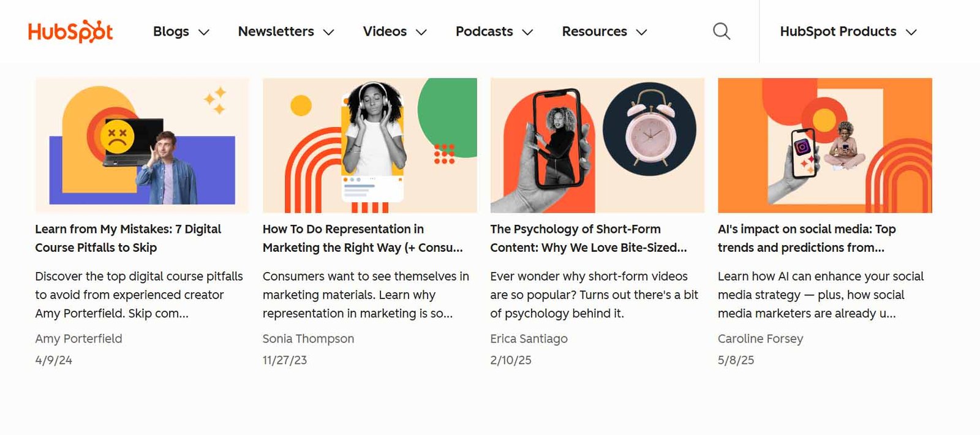Screen dimensions: 980x435
Task: Open the AI social media article image
Action: [x=824, y=145]
